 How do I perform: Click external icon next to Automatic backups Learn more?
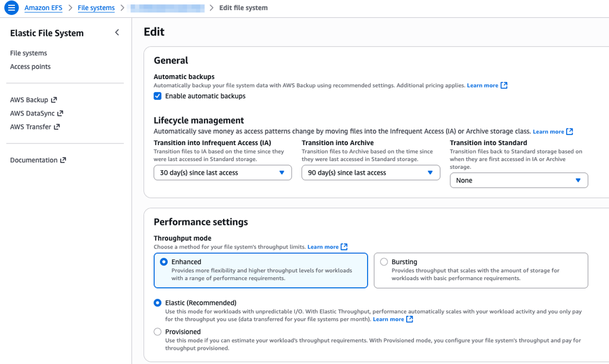pyautogui.click(x=504, y=86)
